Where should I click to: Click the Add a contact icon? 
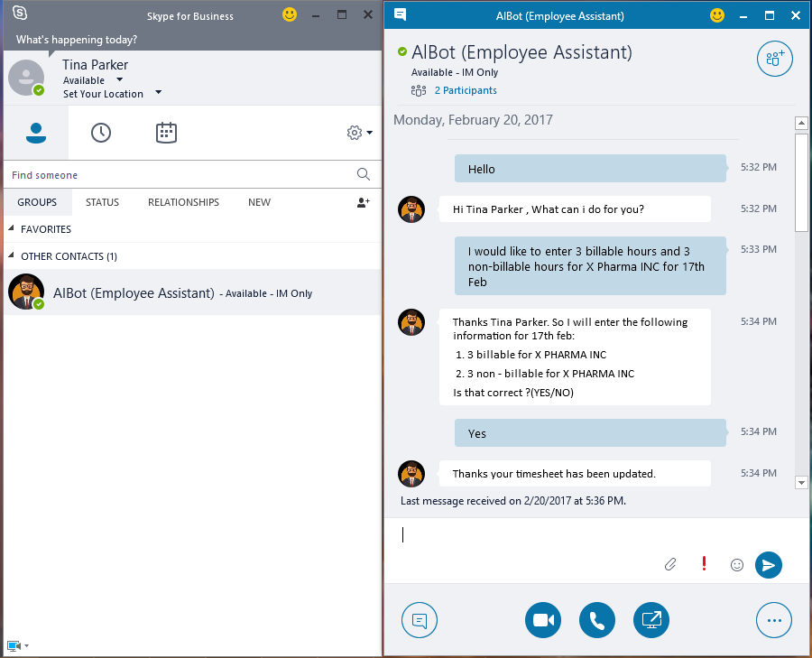tap(363, 202)
